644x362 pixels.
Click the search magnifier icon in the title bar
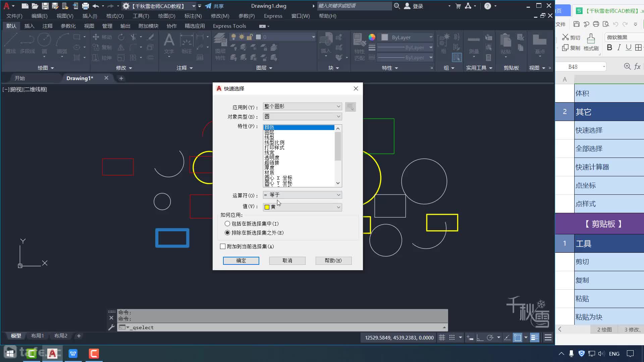click(x=397, y=6)
